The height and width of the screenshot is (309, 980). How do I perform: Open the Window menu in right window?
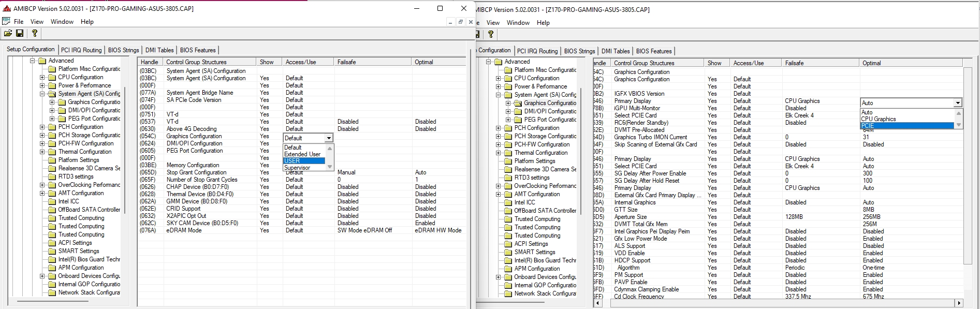(518, 23)
